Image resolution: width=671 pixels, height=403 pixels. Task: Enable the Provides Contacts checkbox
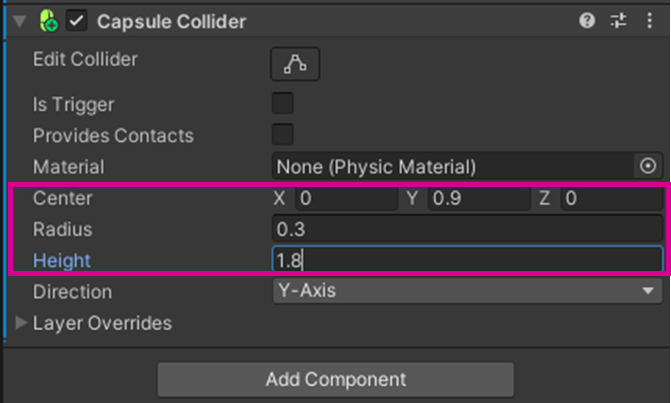click(283, 135)
